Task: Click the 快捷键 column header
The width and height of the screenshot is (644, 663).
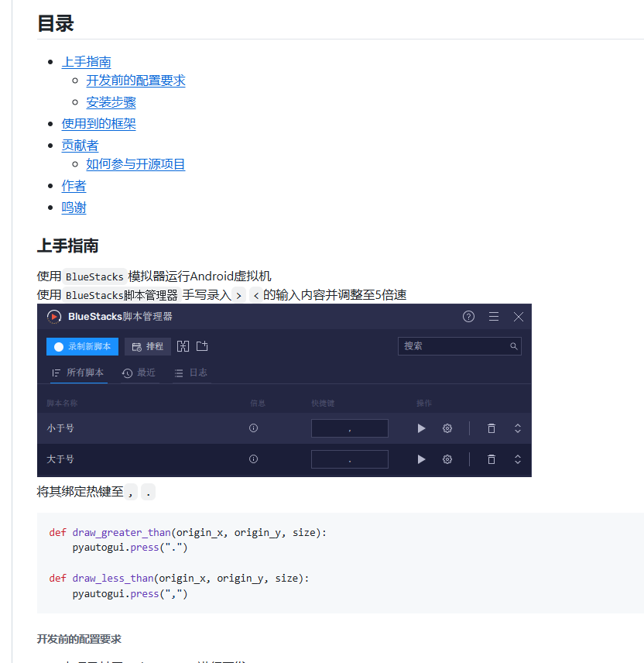Action: click(x=323, y=404)
